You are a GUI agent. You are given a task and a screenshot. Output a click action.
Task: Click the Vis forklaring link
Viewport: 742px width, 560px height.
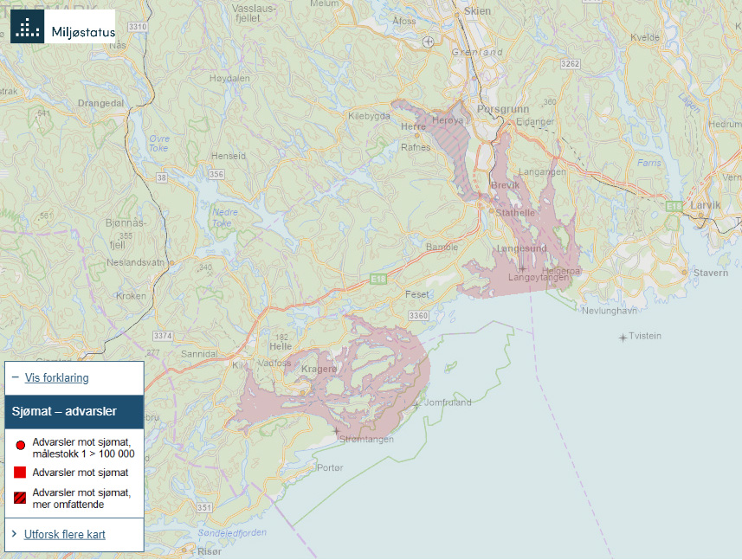tap(56, 378)
